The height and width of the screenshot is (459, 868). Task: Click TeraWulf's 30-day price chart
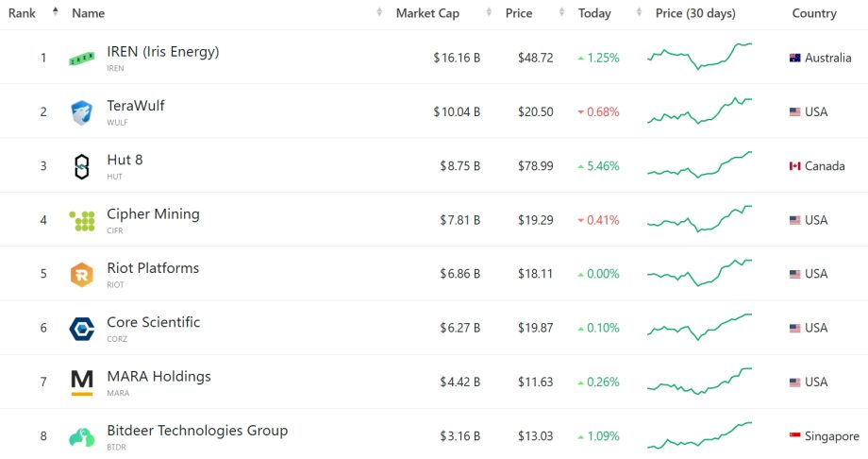699,111
